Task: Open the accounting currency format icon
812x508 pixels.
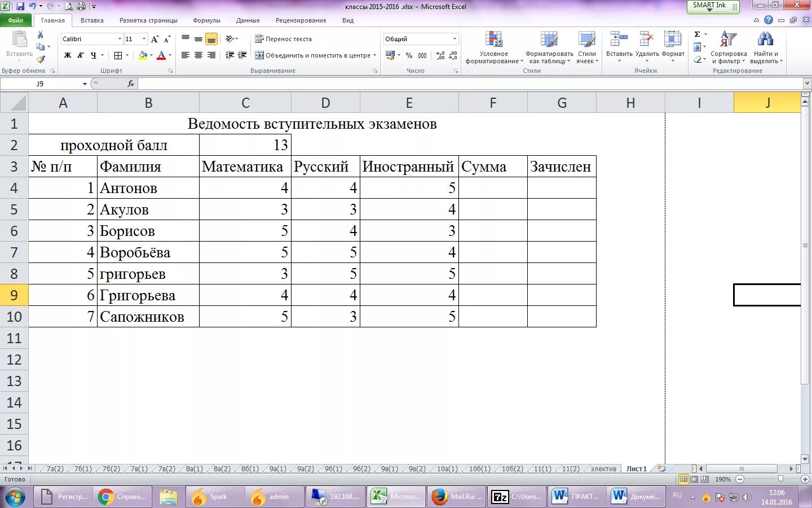Action: [390, 55]
